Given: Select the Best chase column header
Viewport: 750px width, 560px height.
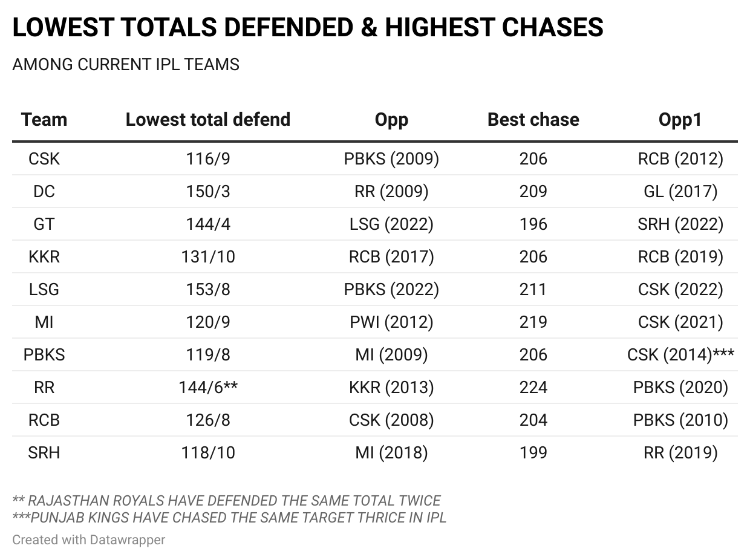Looking at the screenshot, I should tap(533, 120).
